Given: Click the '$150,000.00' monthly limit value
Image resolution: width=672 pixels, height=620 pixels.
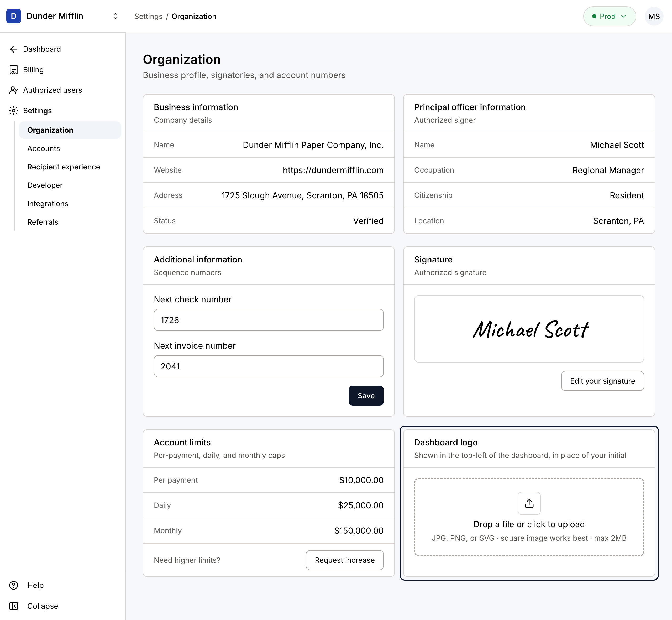Looking at the screenshot, I should pyautogui.click(x=359, y=530).
